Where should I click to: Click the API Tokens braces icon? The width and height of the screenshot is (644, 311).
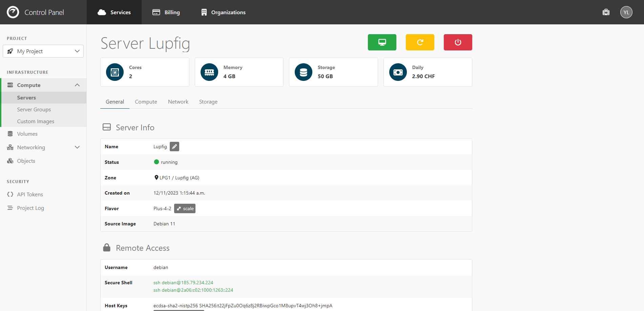click(x=10, y=194)
